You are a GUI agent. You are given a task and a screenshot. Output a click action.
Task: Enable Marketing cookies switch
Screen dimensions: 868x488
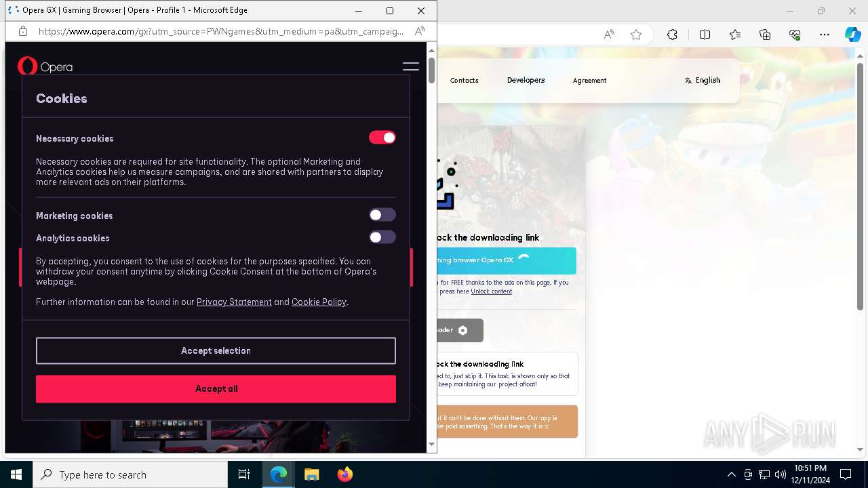pos(382,215)
